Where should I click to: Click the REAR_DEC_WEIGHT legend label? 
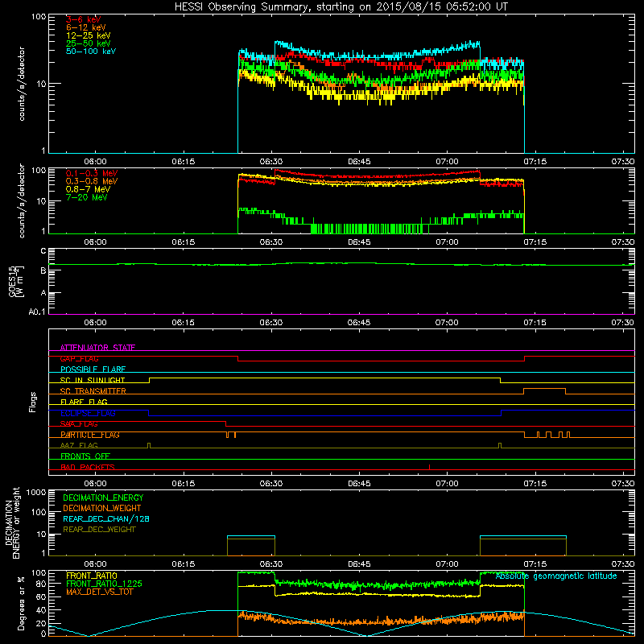(99, 530)
